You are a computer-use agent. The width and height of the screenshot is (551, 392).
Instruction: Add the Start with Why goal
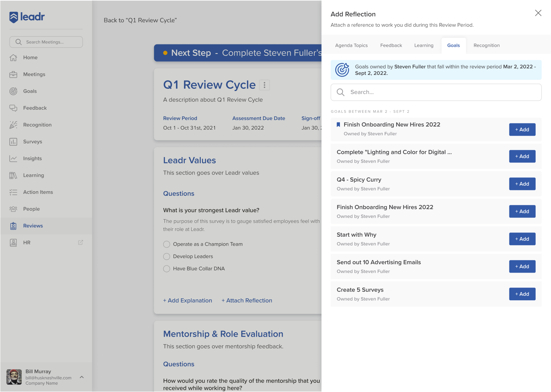tap(522, 239)
